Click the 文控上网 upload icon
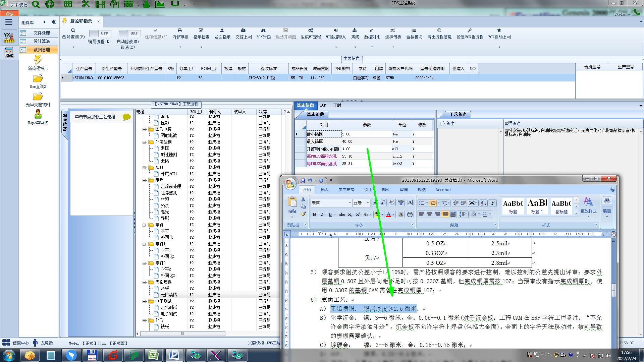Viewport: 644px width, 362px height. 243,31
